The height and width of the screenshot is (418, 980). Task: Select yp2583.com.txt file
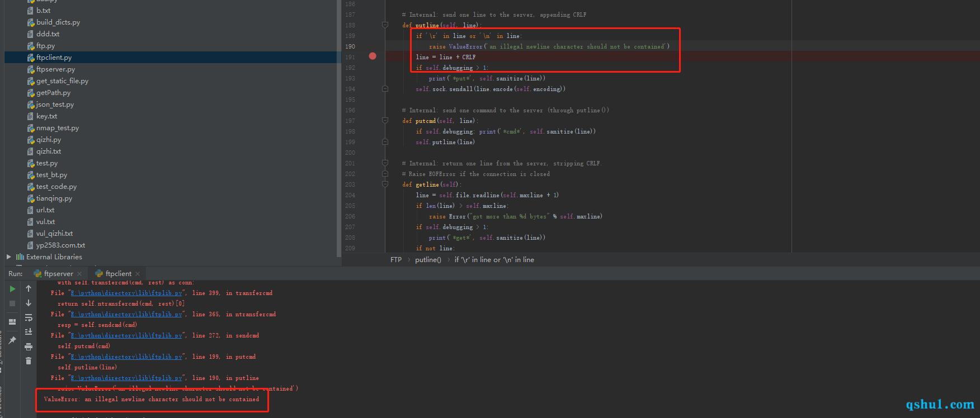60,245
